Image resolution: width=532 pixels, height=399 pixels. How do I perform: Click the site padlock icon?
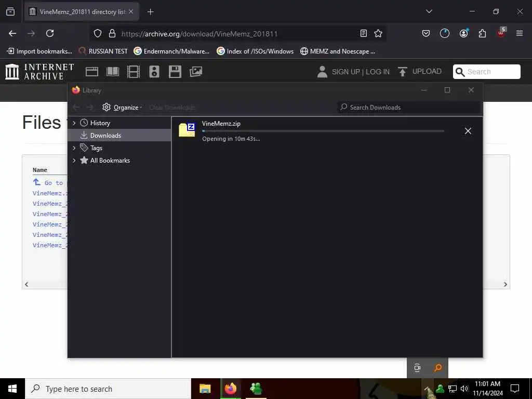(x=112, y=33)
